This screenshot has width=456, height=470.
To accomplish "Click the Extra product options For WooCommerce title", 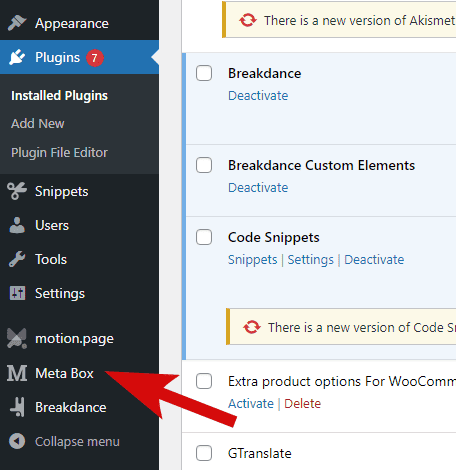I will click(x=342, y=382).
